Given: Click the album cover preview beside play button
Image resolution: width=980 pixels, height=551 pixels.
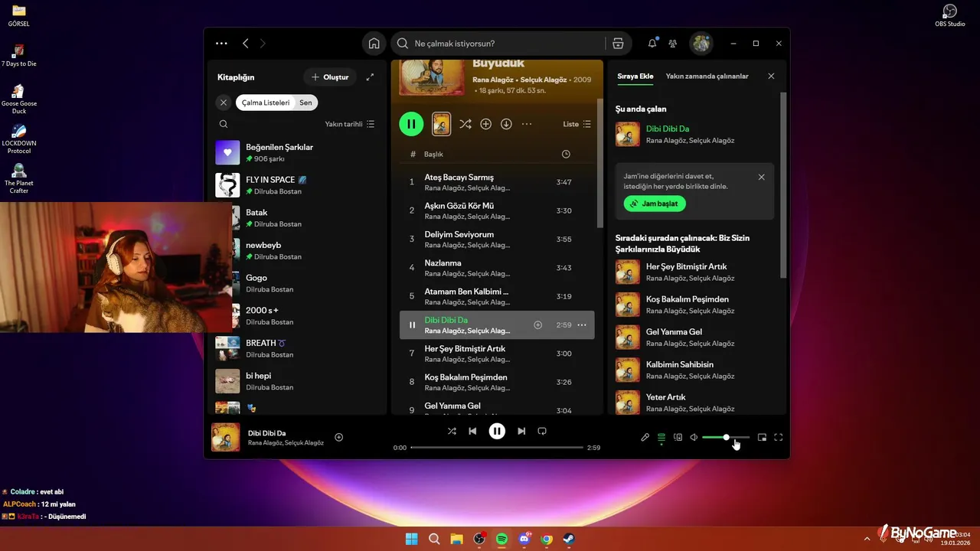Looking at the screenshot, I should click(x=441, y=124).
